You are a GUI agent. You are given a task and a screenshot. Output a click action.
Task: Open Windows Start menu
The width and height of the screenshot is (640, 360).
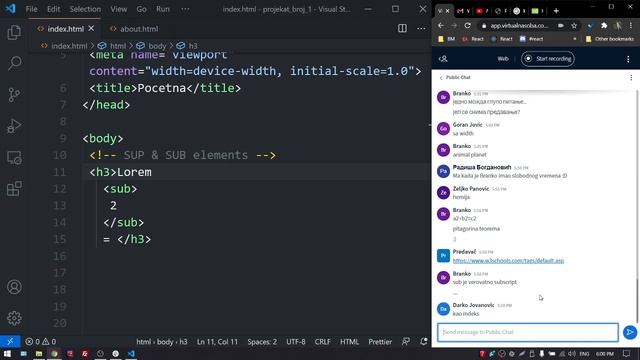click(7, 353)
